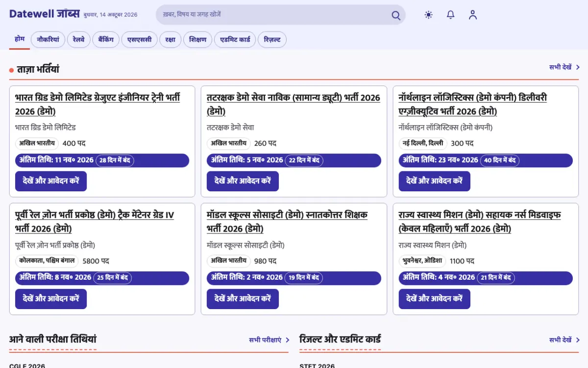Viewport: 588px width, 368px height.
Task: Click देखें और आवेदन करें for राज्य स्वास्थ्य मिशन
Action: [x=435, y=299]
